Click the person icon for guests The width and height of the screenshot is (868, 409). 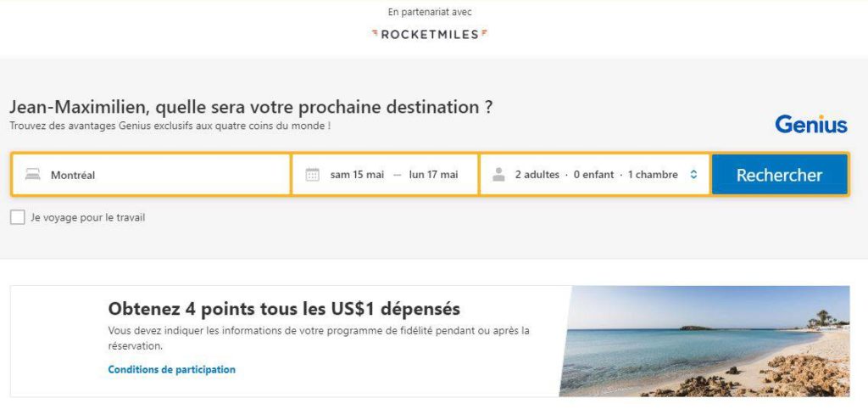[x=498, y=175]
